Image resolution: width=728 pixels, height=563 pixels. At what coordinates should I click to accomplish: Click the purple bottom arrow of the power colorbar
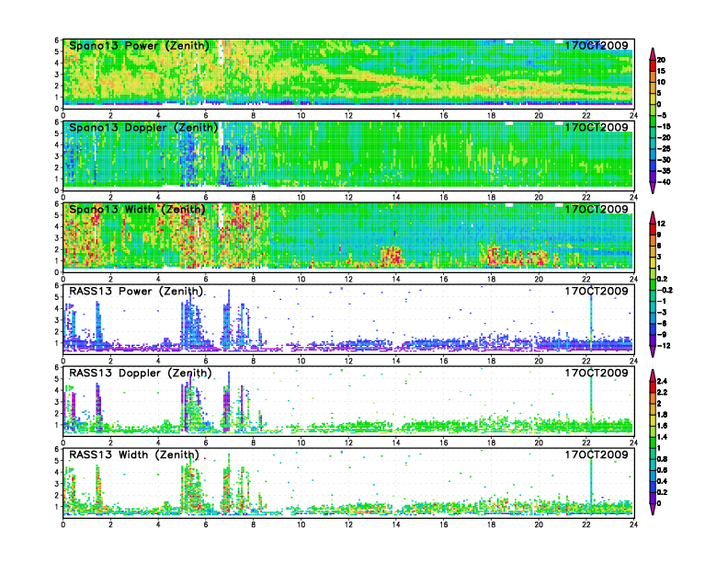click(x=653, y=188)
